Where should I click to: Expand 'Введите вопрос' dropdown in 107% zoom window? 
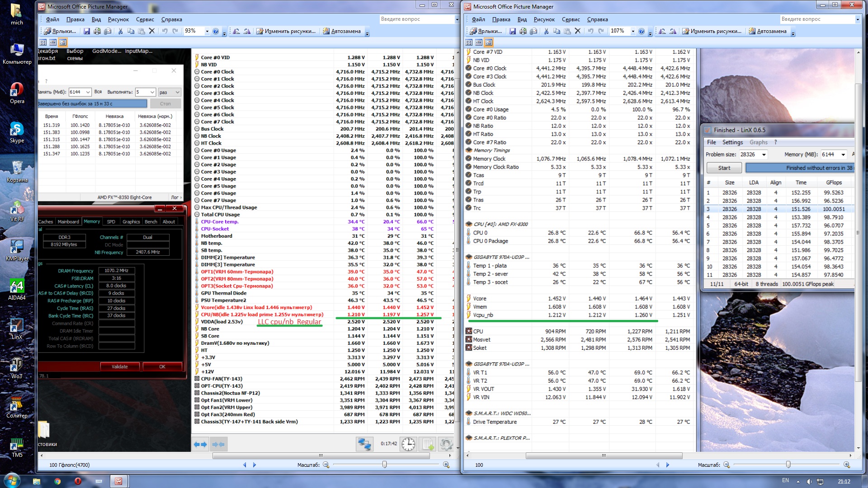858,19
